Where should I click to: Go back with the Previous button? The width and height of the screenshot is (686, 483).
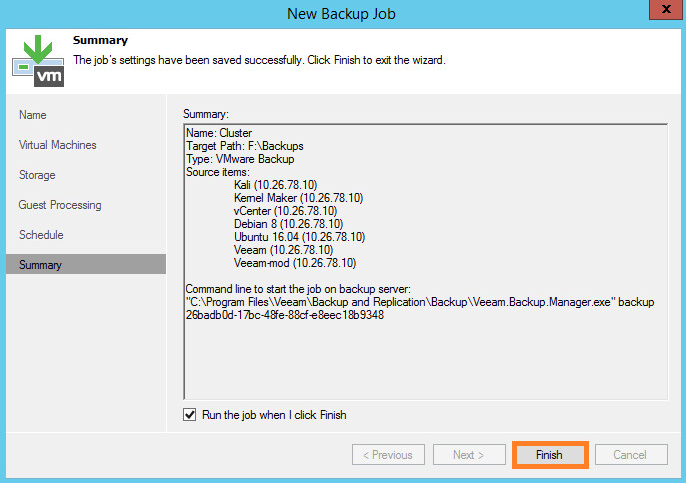tap(388, 455)
